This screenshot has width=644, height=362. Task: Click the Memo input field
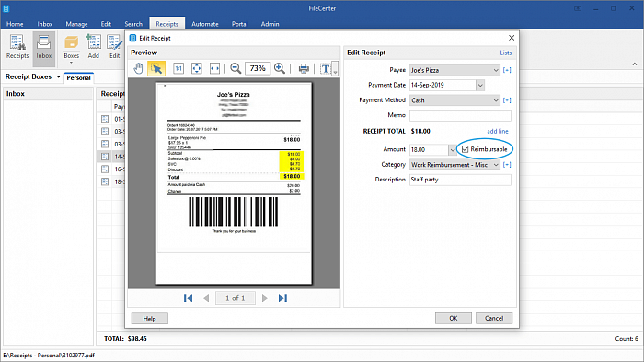[x=460, y=115]
